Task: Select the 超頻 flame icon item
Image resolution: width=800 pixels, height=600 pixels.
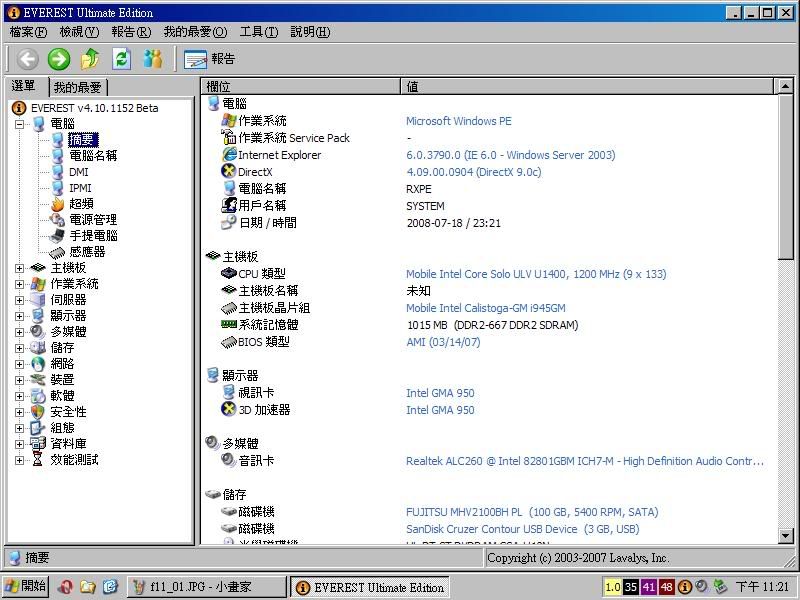Action: tap(57, 204)
